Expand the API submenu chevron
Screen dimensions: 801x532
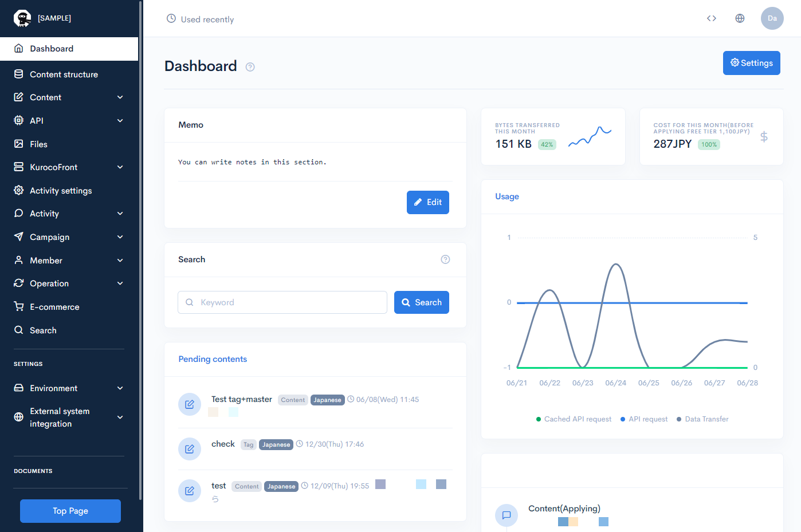pyautogui.click(x=120, y=120)
